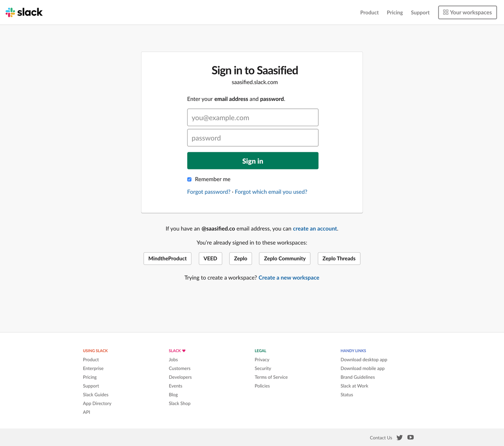Open Customers footer link
The image size is (504, 446).
[180, 369]
